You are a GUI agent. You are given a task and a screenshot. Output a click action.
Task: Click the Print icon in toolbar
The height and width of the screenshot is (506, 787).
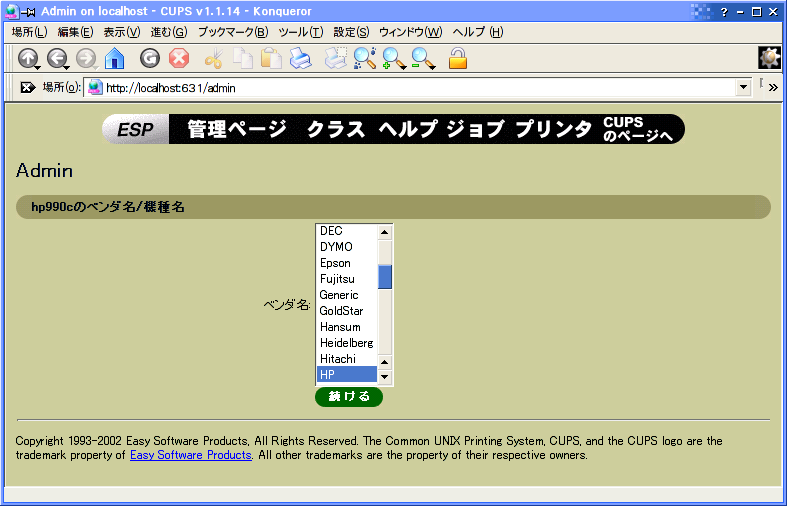[301, 58]
